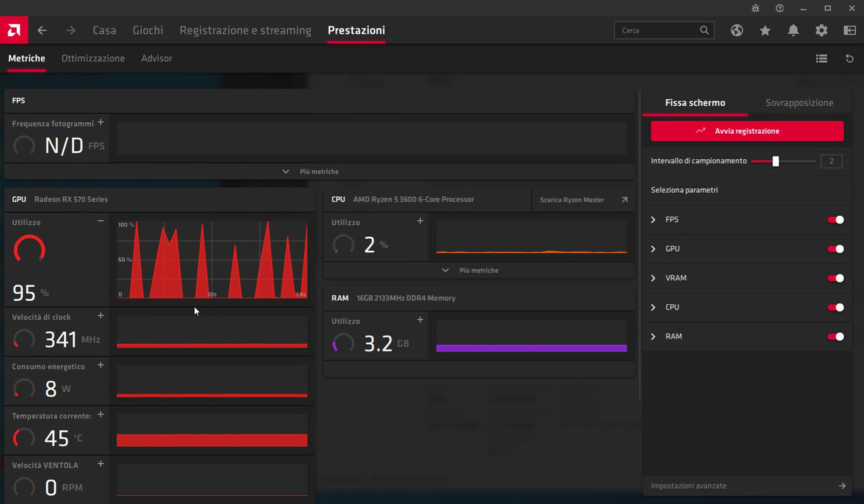Expand Più metriche under CPU
Screen dimensions: 864x504
[x=479, y=270]
